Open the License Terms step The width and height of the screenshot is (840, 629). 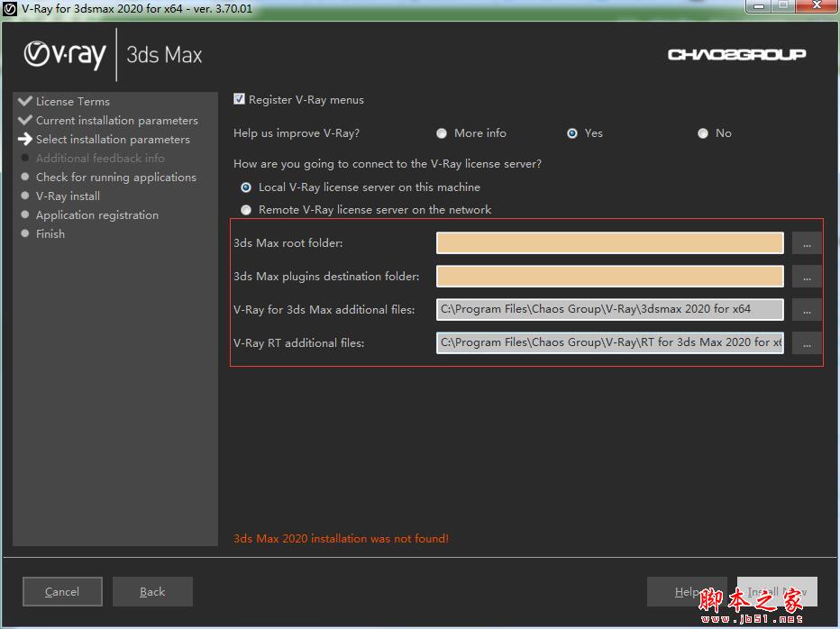[x=72, y=101]
